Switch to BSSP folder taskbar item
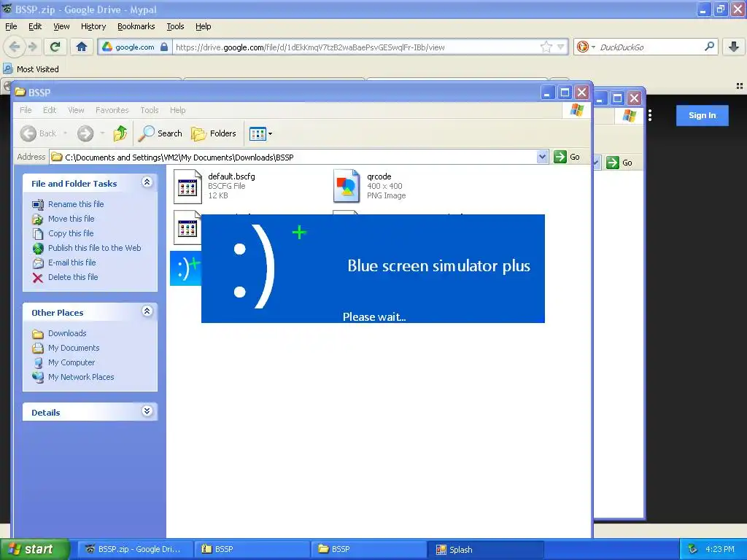The width and height of the screenshot is (747, 560). click(x=368, y=549)
